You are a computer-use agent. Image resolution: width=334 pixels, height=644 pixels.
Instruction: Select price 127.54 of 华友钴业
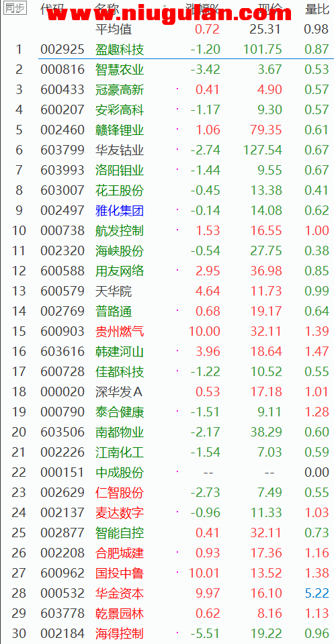tap(263, 150)
